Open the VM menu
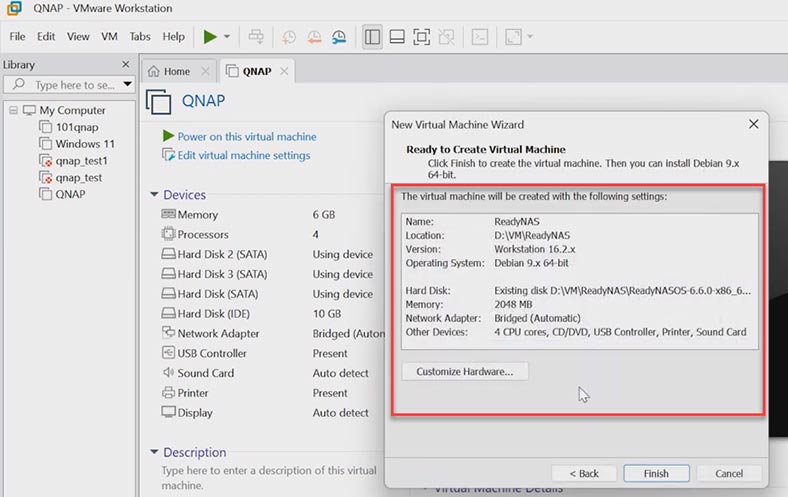788x497 pixels. 109,37
